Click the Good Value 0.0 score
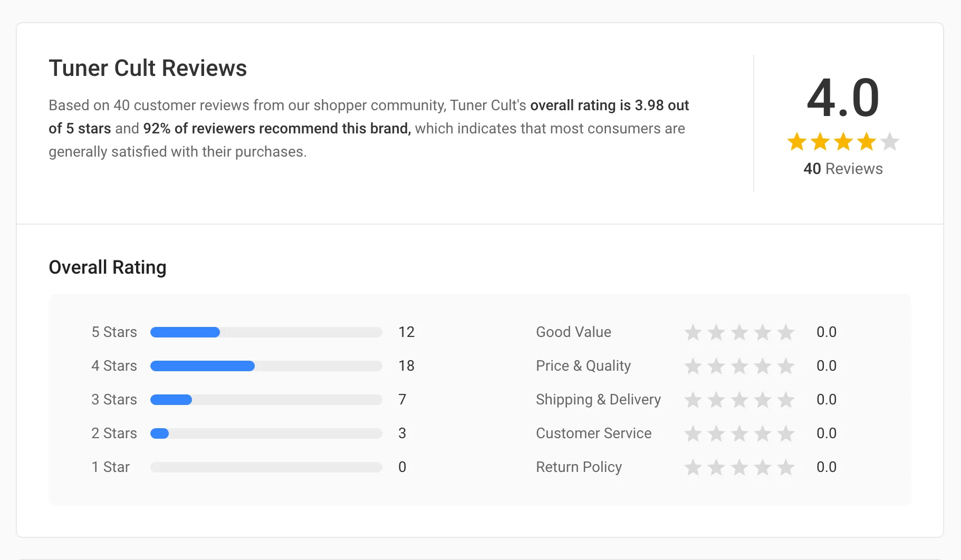The height and width of the screenshot is (560, 961). (x=827, y=332)
